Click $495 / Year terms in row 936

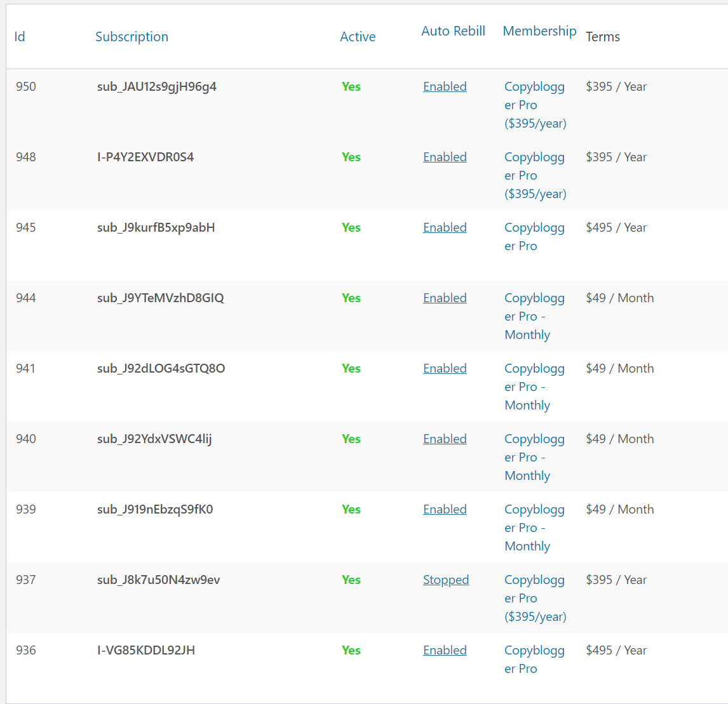click(x=616, y=651)
